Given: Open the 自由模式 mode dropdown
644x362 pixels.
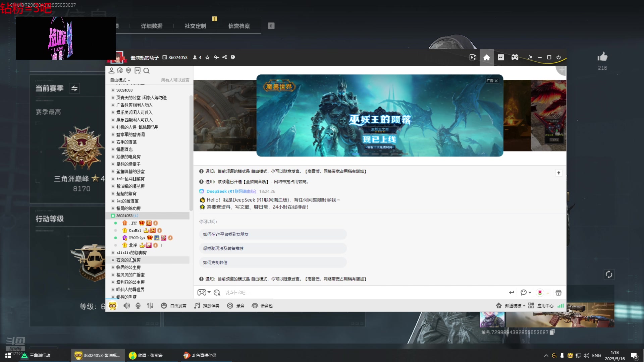Looking at the screenshot, I should (x=120, y=80).
